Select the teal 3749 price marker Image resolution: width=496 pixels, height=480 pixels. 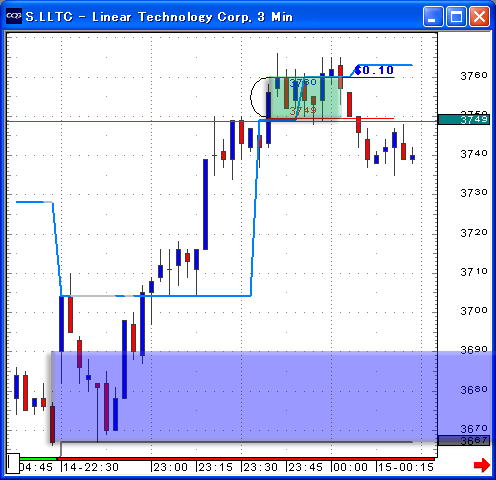(x=464, y=119)
